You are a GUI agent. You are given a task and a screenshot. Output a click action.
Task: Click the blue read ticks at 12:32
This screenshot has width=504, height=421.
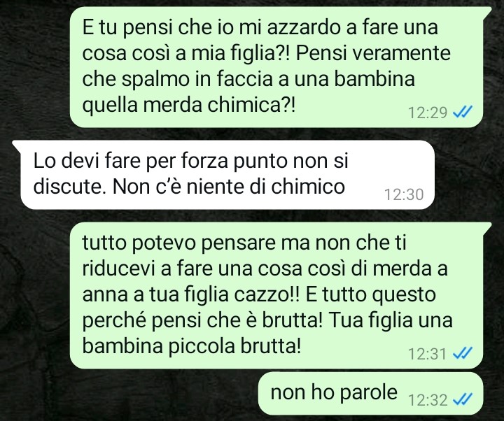(x=462, y=400)
